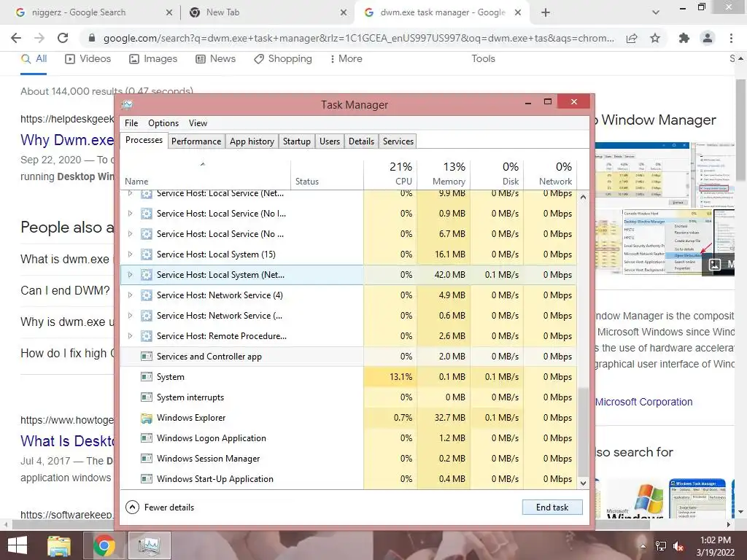
Task: Open Task Manager View menu
Action: 198,122
